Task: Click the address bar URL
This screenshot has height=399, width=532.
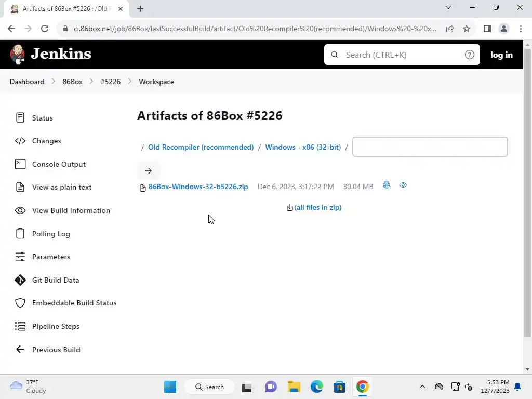Action: point(255,29)
